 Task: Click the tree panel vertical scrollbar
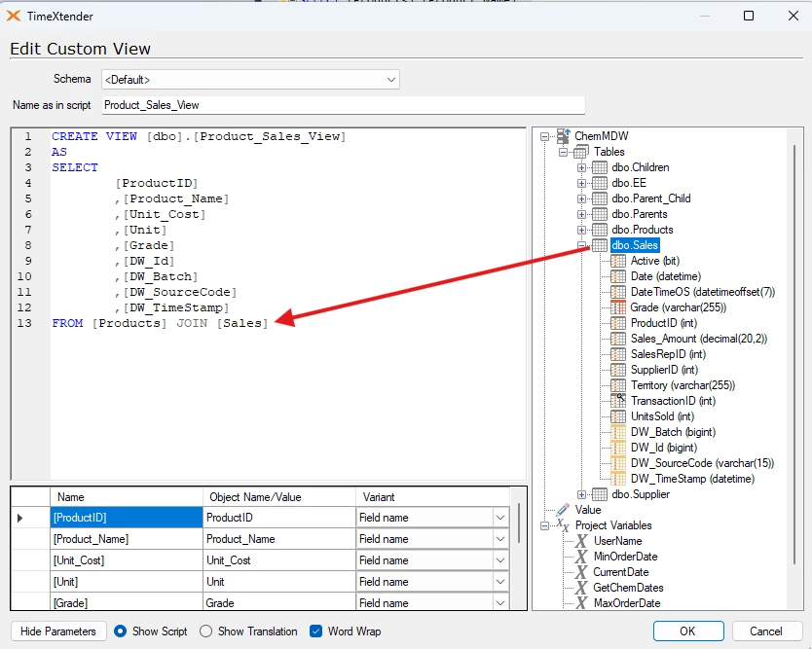(794, 354)
